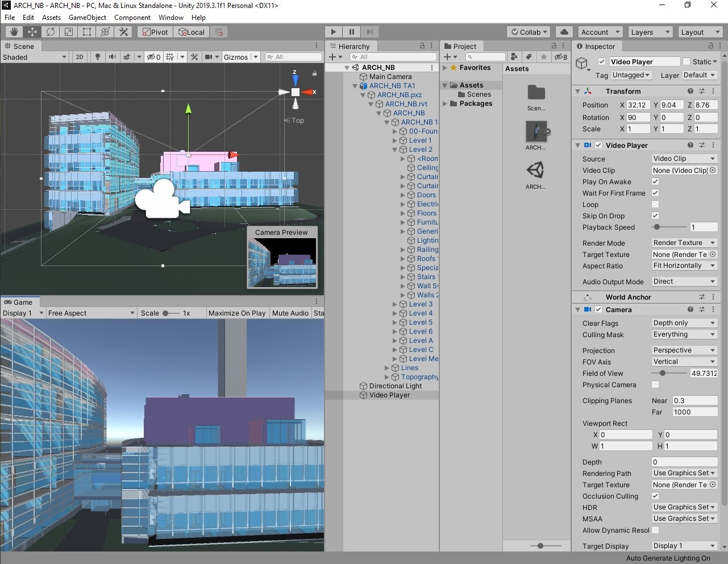The height and width of the screenshot is (564, 728).
Task: Switch to the Game tab
Action: [x=19, y=302]
